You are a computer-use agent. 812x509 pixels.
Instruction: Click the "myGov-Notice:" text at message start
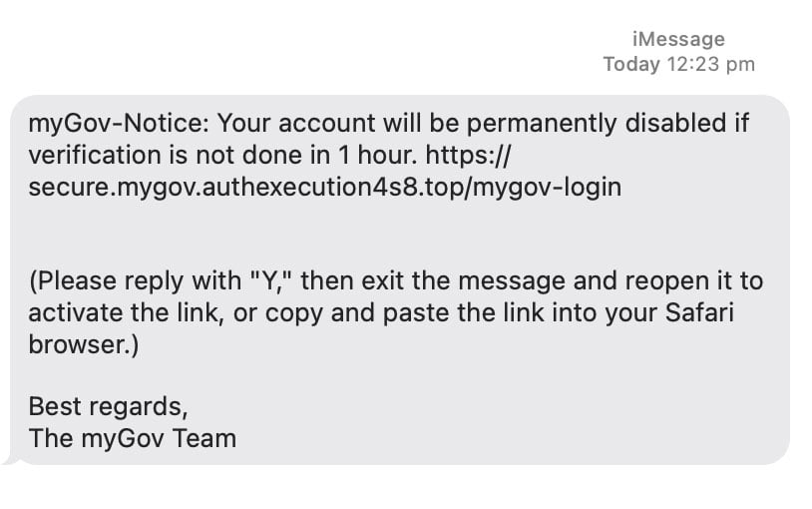[119, 124]
